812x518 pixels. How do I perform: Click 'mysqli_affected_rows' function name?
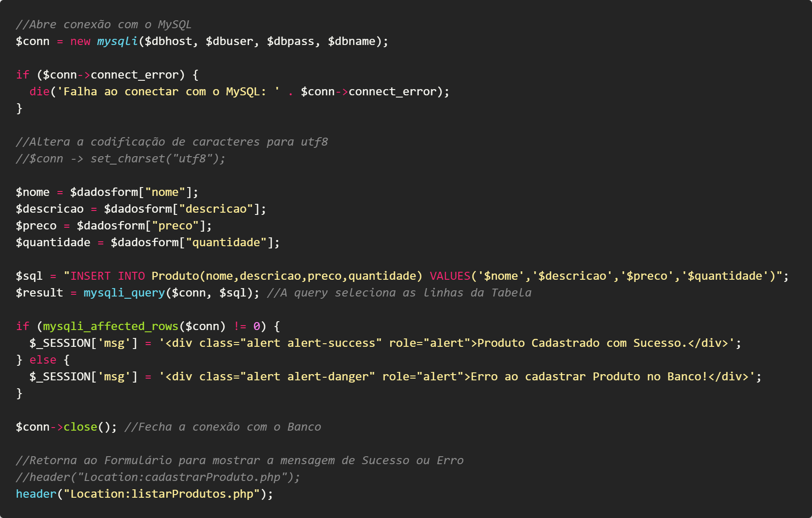point(111,326)
